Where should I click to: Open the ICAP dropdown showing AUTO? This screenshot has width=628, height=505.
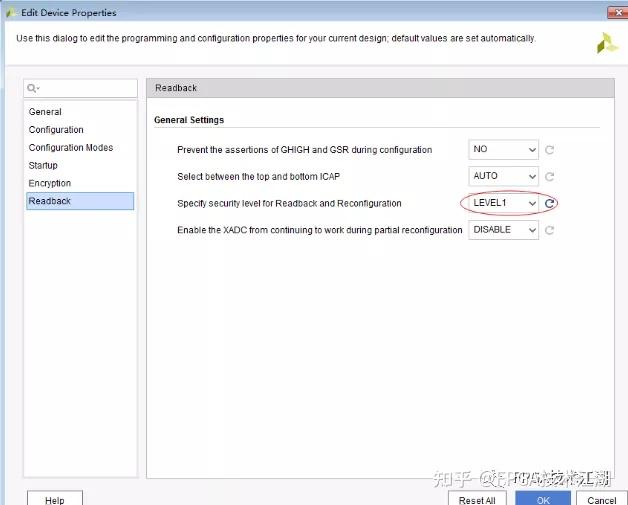tap(503, 176)
